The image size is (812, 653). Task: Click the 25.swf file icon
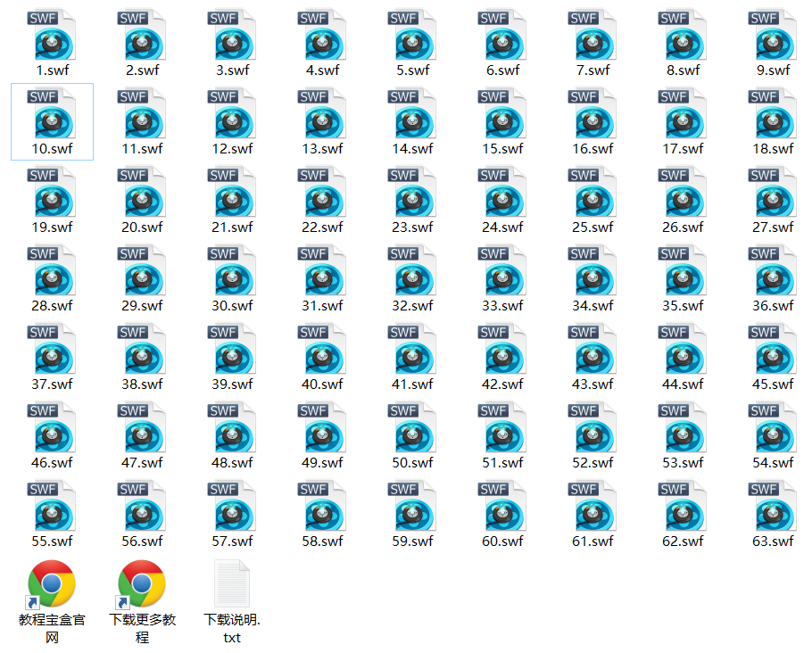point(592,191)
